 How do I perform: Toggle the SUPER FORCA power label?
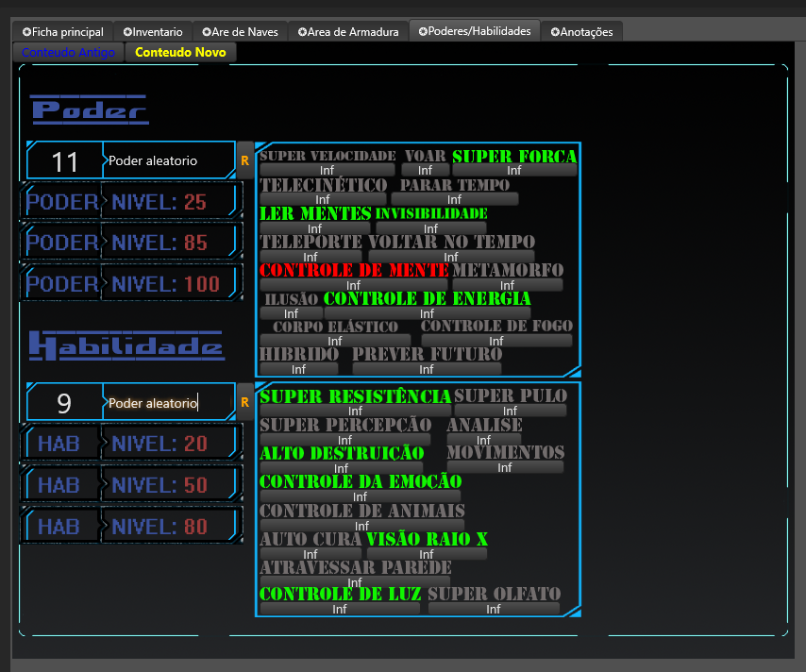(x=514, y=157)
